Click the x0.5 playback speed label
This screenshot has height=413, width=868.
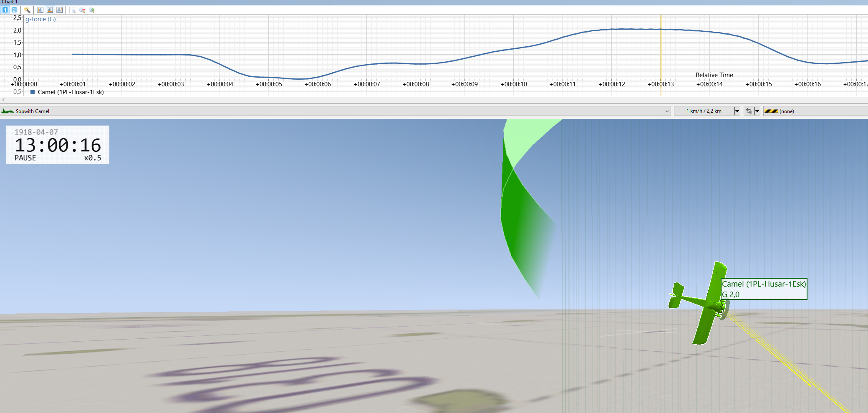[93, 158]
